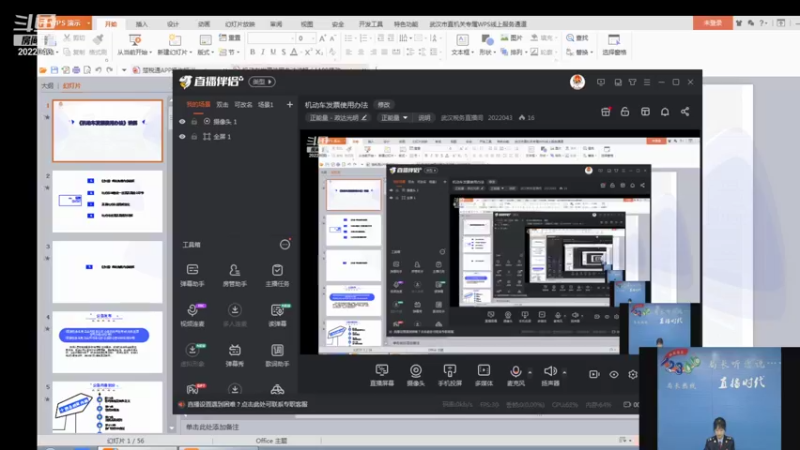Click the orange login button in WPS
Image resolution: width=800 pixels, height=450 pixels.
712,23
